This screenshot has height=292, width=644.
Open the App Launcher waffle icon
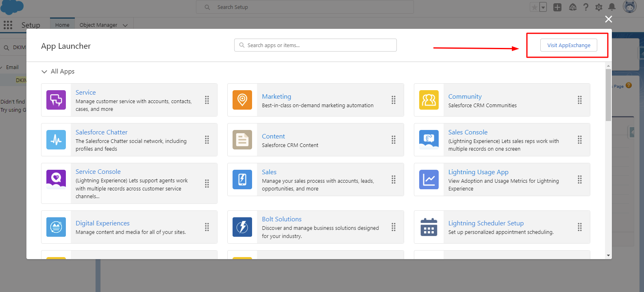point(8,25)
